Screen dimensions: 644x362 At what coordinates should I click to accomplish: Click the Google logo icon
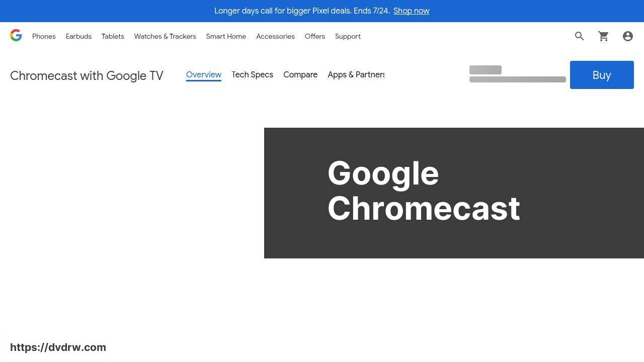click(x=16, y=36)
